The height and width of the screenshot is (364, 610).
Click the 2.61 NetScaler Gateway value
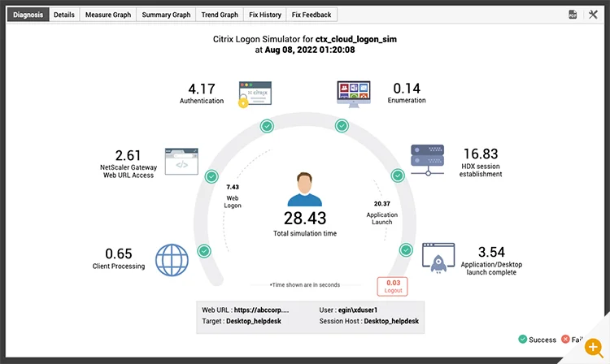pos(128,155)
